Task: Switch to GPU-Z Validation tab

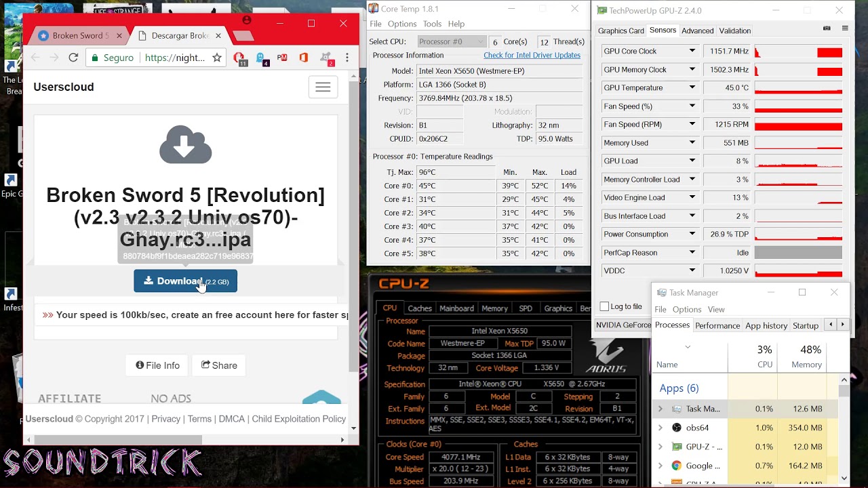Action: click(x=734, y=30)
